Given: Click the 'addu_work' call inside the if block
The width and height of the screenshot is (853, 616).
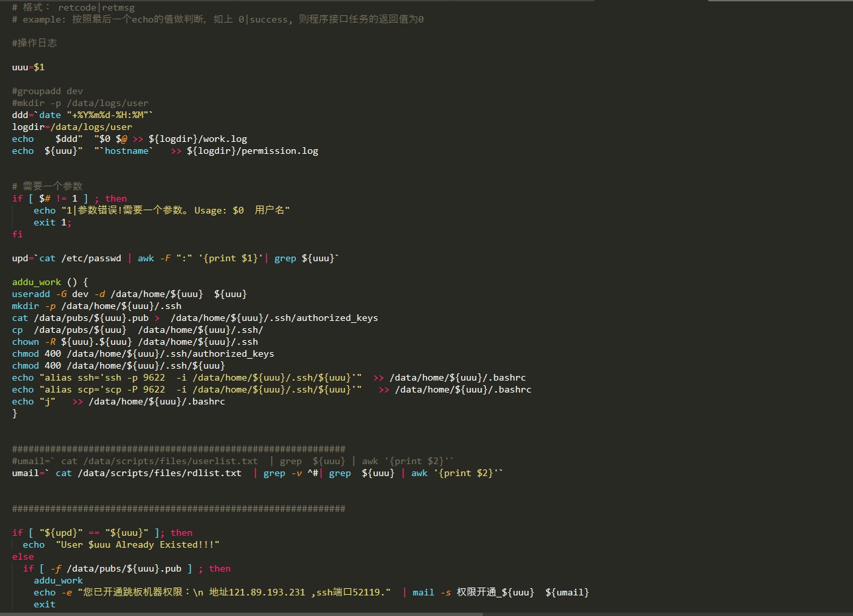Looking at the screenshot, I should pyautogui.click(x=58, y=580).
